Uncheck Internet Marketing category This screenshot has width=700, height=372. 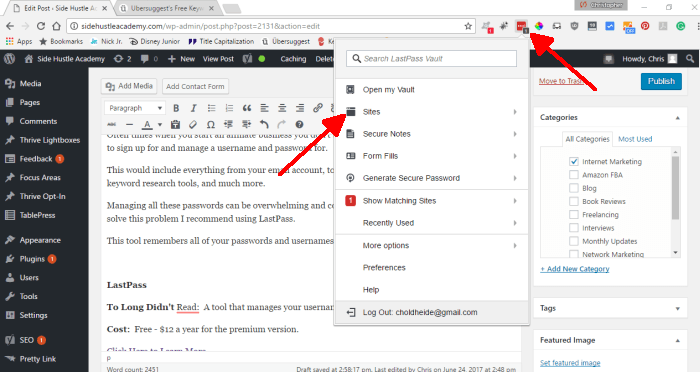[574, 162]
